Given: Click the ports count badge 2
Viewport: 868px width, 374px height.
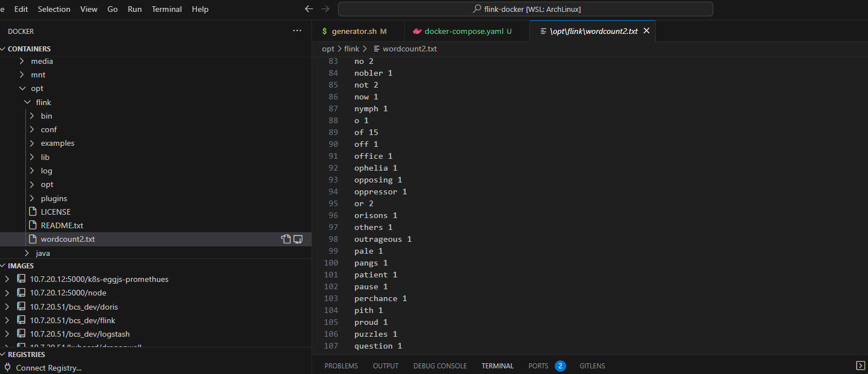Looking at the screenshot, I should [x=560, y=366].
